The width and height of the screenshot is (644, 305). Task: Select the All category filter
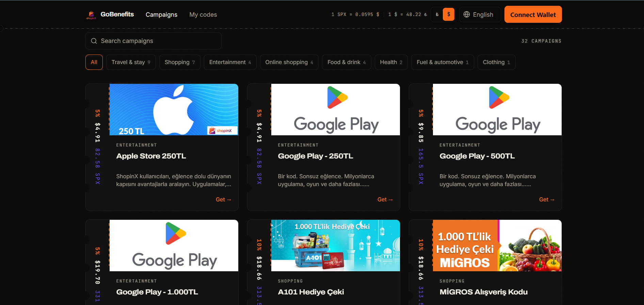94,62
